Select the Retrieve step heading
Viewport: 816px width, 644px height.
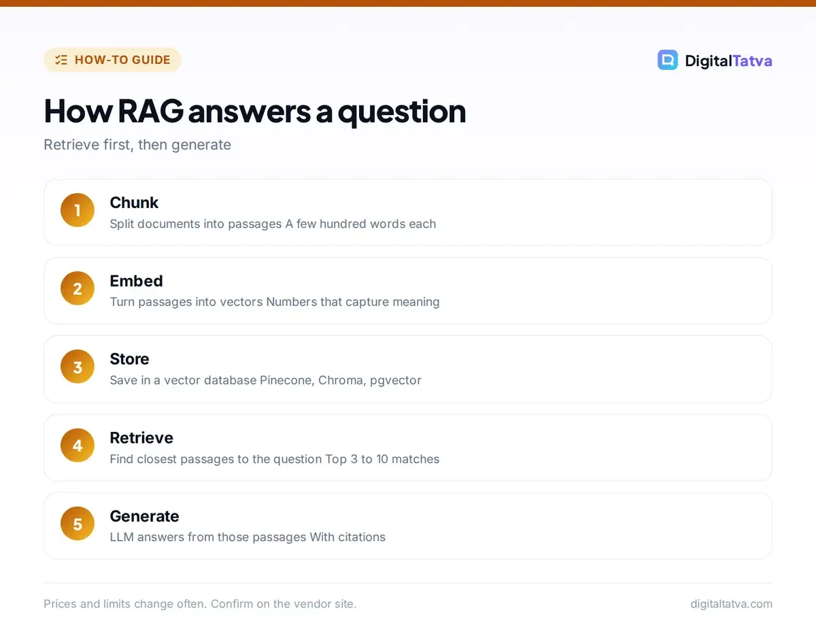[141, 438]
